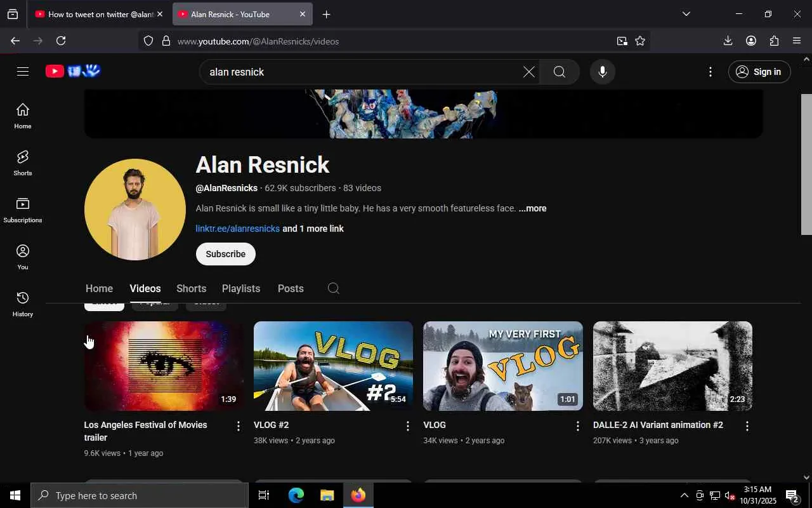Open Firefox extensions puzzle icon
This screenshot has height=508, width=812.
[774, 41]
